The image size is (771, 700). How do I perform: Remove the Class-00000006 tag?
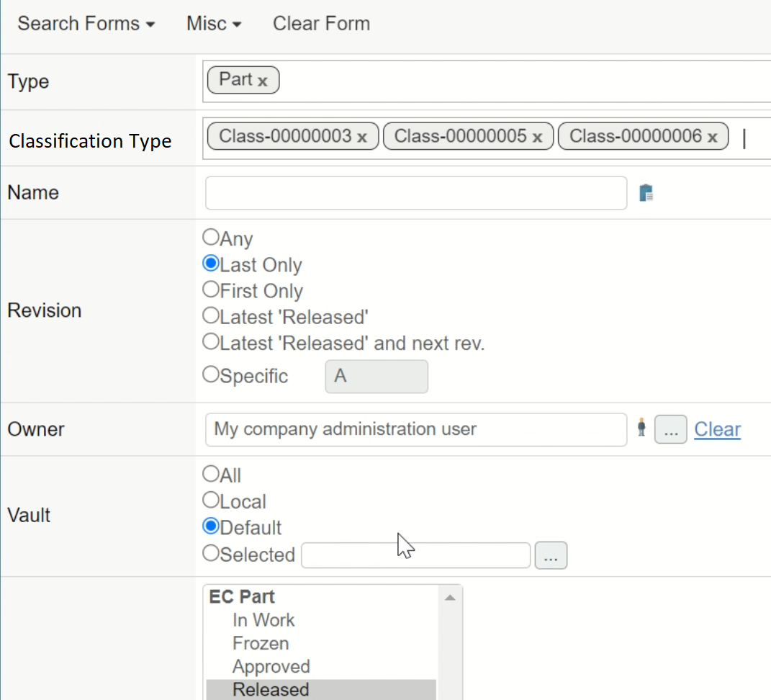tap(712, 137)
